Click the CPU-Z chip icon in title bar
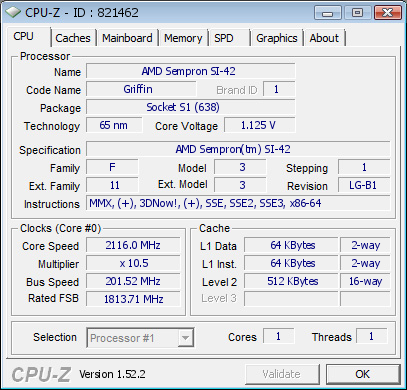 13,13
